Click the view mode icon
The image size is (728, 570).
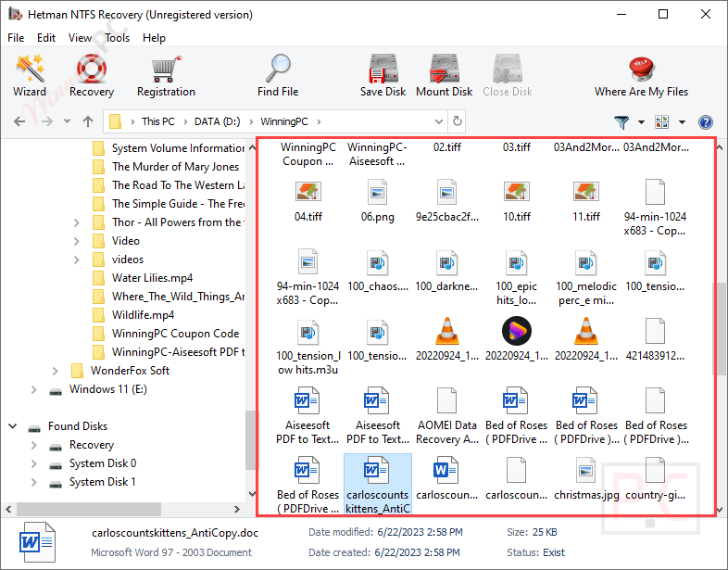click(661, 122)
